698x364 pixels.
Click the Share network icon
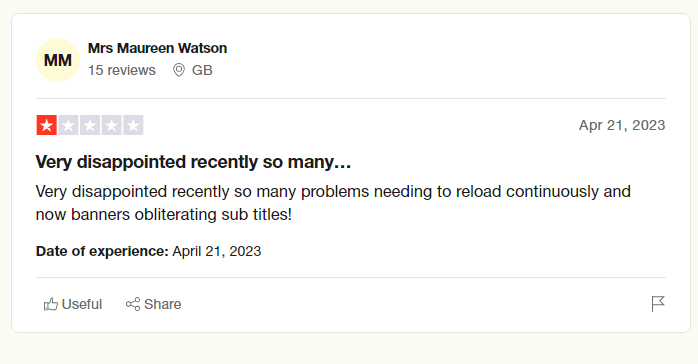pyautogui.click(x=133, y=304)
